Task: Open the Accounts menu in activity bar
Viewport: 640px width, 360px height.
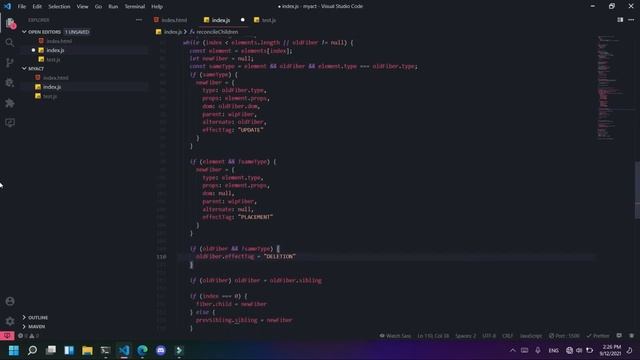Action: pos(10,301)
